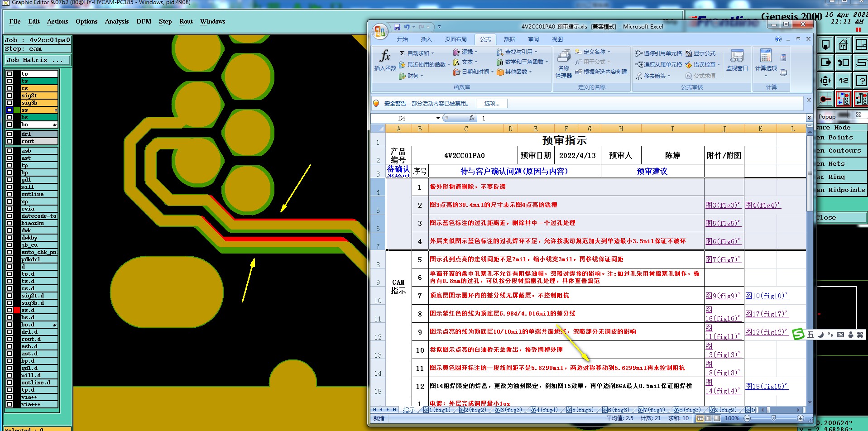Click Trace Precedents in formula auditing

click(x=658, y=53)
